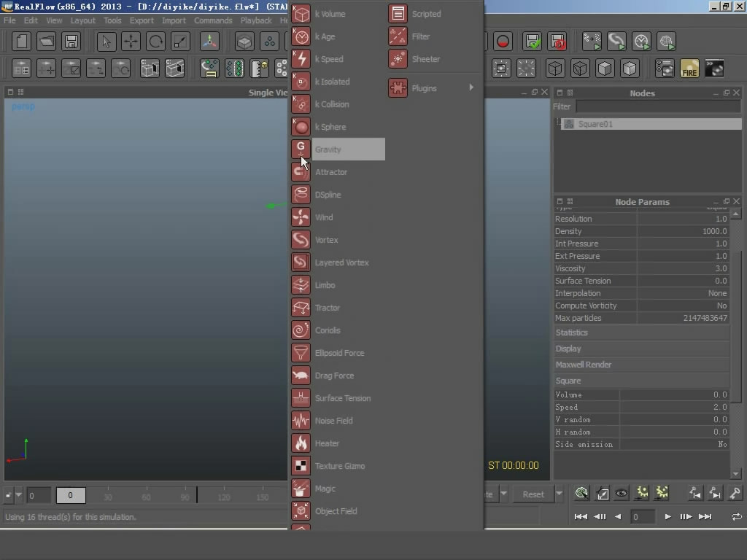Click the first yellow gear icon
Screen dimensions: 747x560
642,494
